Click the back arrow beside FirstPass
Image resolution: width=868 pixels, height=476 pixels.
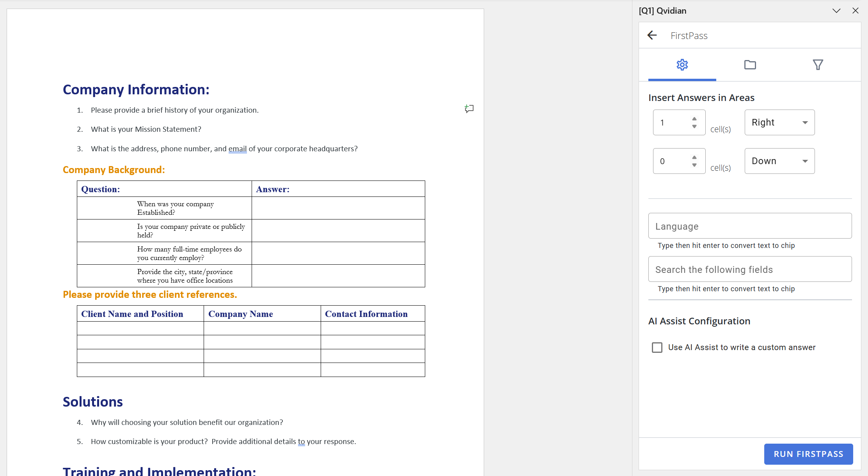tap(652, 35)
